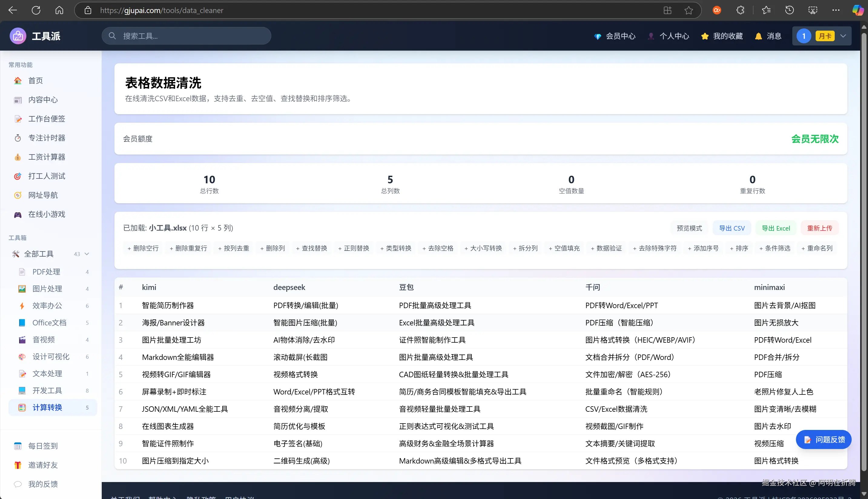Open browser history clock icon
Screen dimensions: 868x499
789,10
